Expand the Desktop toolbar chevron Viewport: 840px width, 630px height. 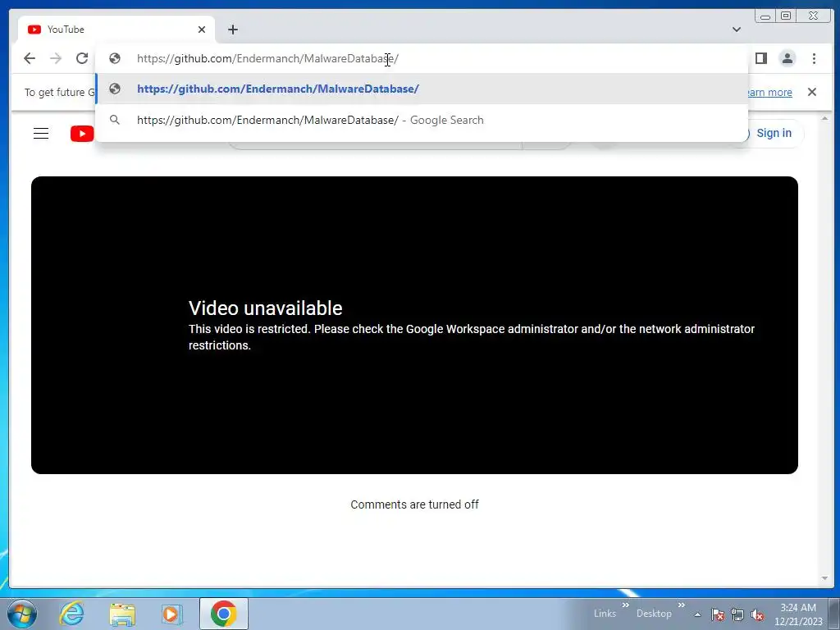[x=682, y=605]
